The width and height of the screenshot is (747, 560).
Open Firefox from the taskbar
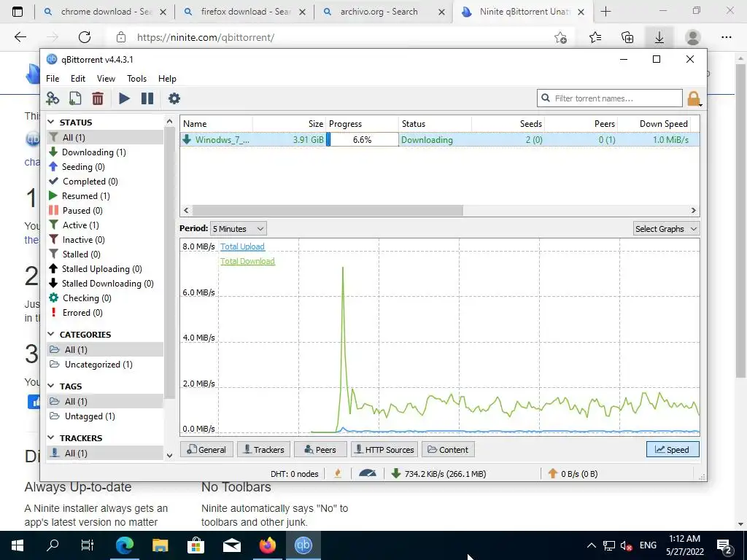pos(267,545)
